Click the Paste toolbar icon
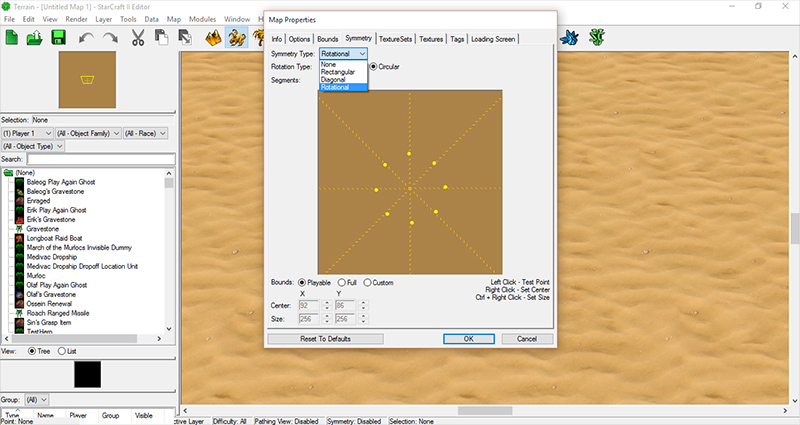 tap(185, 38)
